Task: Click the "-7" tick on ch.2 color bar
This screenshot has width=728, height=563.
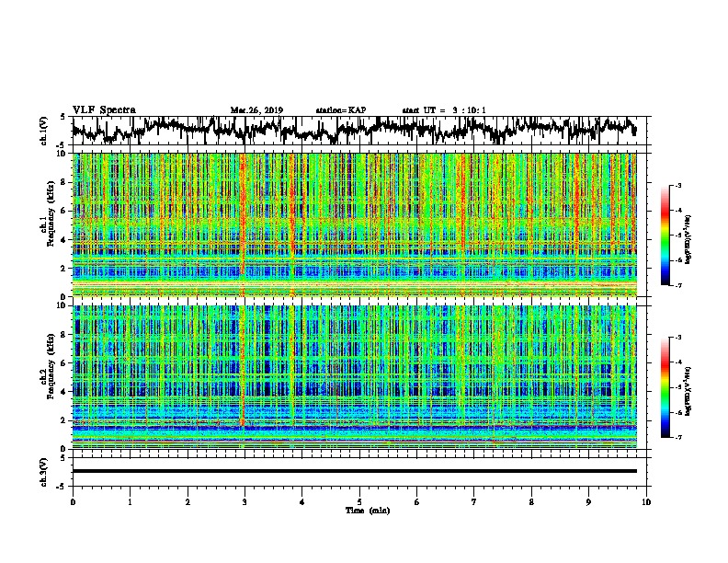Action: [x=677, y=437]
